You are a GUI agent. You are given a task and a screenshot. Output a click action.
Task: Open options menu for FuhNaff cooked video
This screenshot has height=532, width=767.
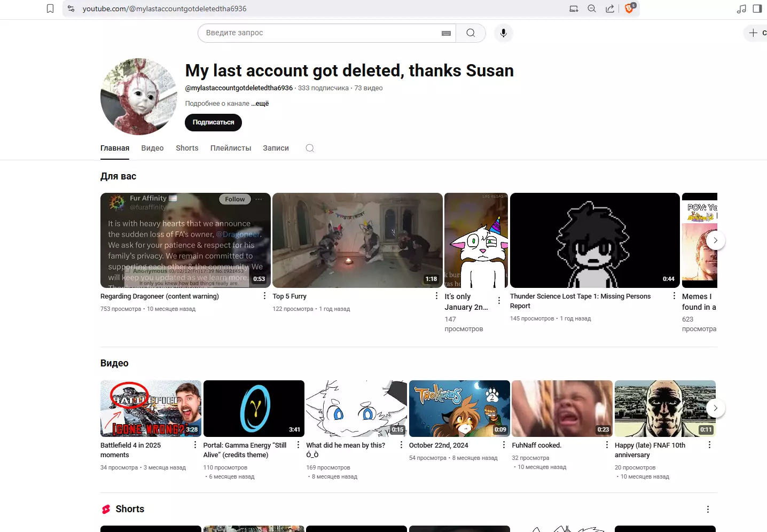(x=607, y=445)
